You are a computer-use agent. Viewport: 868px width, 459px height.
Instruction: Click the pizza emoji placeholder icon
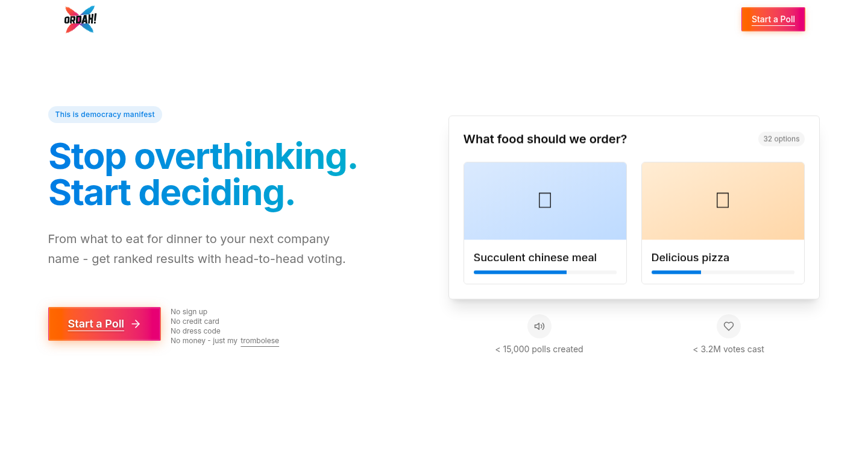coord(723,200)
